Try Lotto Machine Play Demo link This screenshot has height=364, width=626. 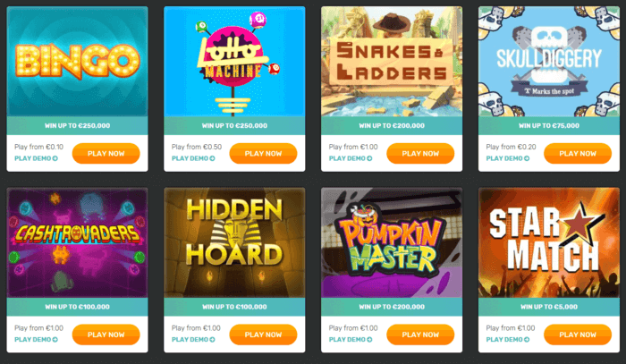[194, 158]
